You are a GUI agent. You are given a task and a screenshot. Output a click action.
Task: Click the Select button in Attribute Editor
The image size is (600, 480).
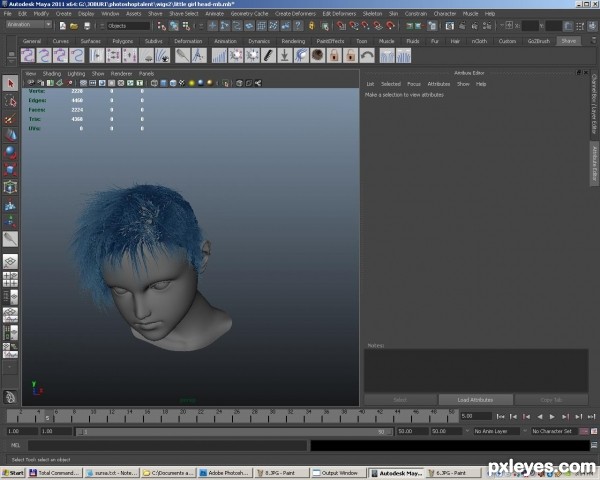pos(400,400)
